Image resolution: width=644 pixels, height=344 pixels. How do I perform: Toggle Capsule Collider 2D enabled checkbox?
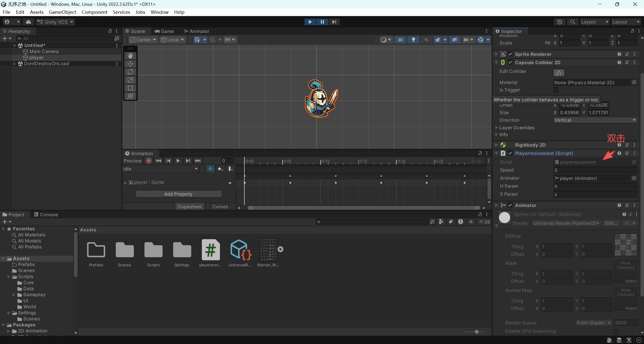click(x=510, y=63)
